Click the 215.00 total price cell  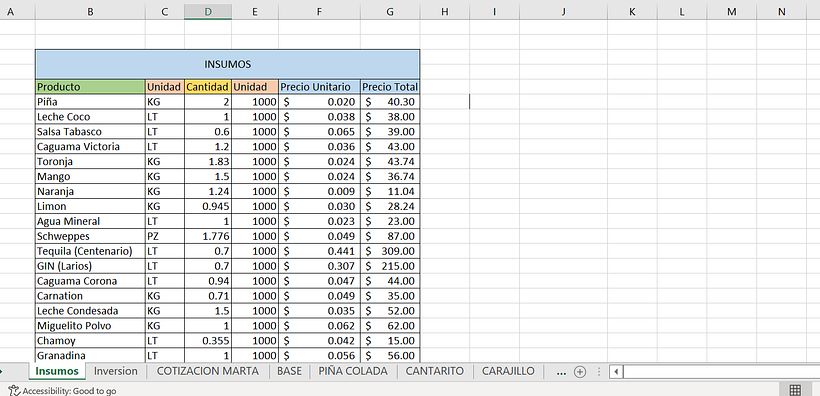pos(390,266)
